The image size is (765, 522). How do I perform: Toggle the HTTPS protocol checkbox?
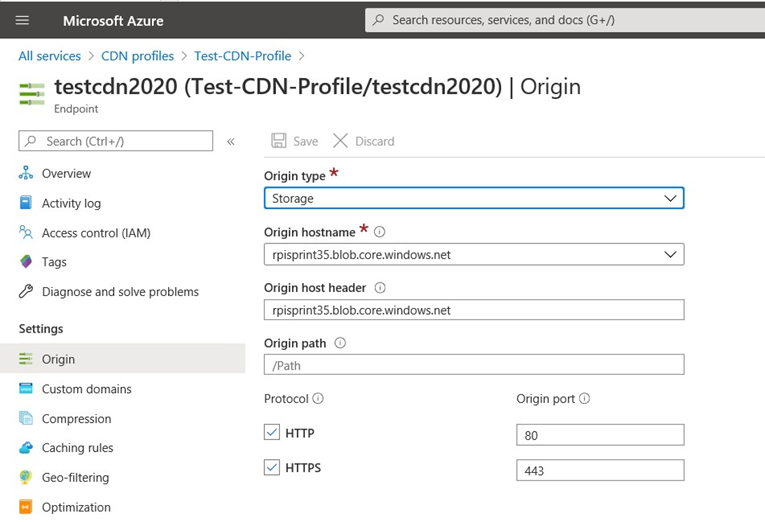tap(272, 468)
